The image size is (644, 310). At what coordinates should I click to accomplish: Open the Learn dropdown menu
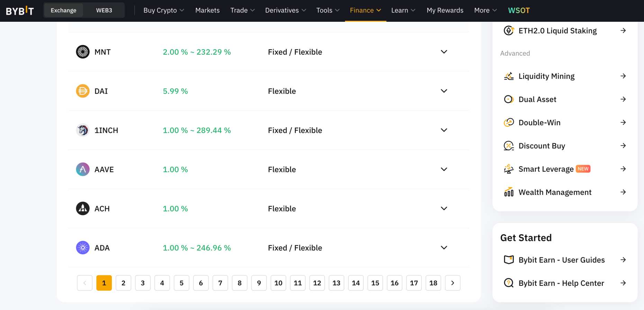[403, 10]
